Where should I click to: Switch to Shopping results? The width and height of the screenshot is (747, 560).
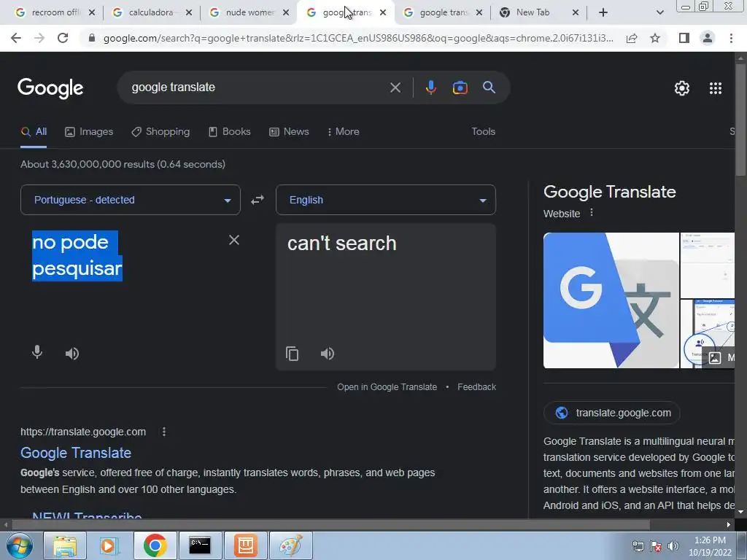160,132
